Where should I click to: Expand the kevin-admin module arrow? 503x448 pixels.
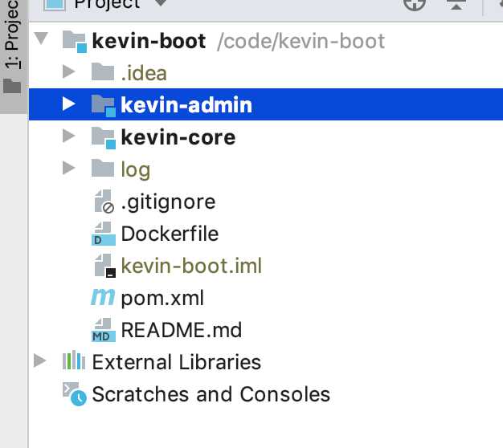69,104
